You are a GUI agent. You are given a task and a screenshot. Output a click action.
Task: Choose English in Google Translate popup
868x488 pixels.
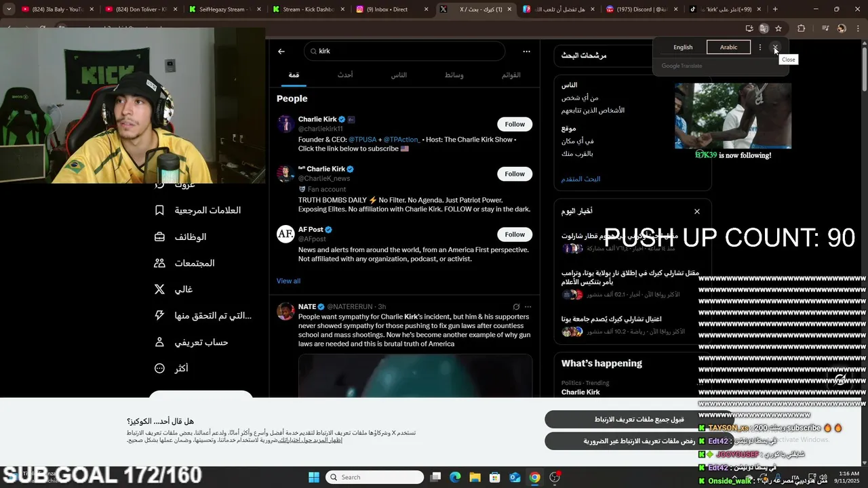point(683,47)
